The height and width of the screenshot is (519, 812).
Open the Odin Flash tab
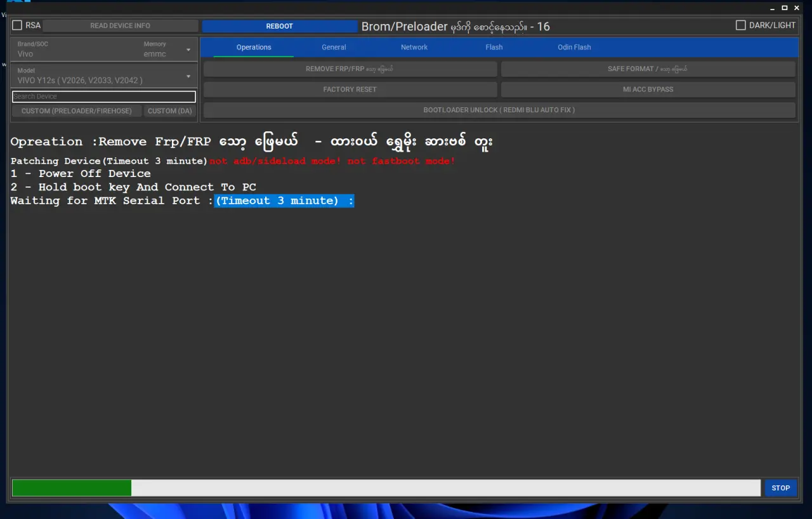574,48
